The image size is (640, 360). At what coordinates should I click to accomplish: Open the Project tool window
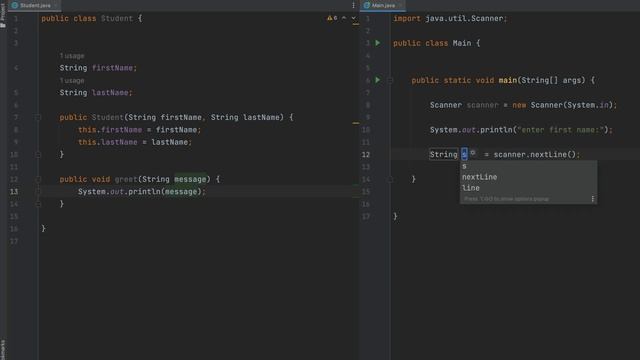[x=3, y=16]
